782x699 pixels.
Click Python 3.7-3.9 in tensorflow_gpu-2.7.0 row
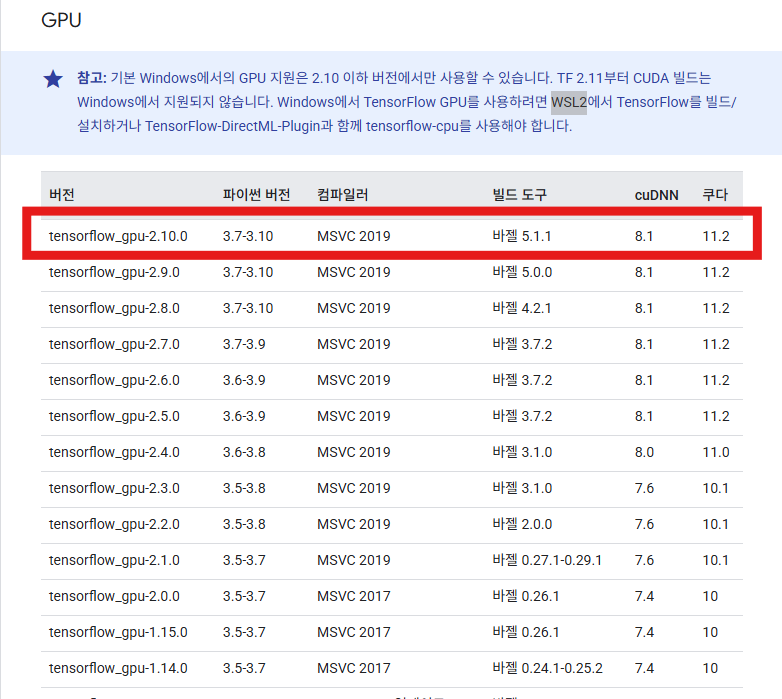point(244,344)
